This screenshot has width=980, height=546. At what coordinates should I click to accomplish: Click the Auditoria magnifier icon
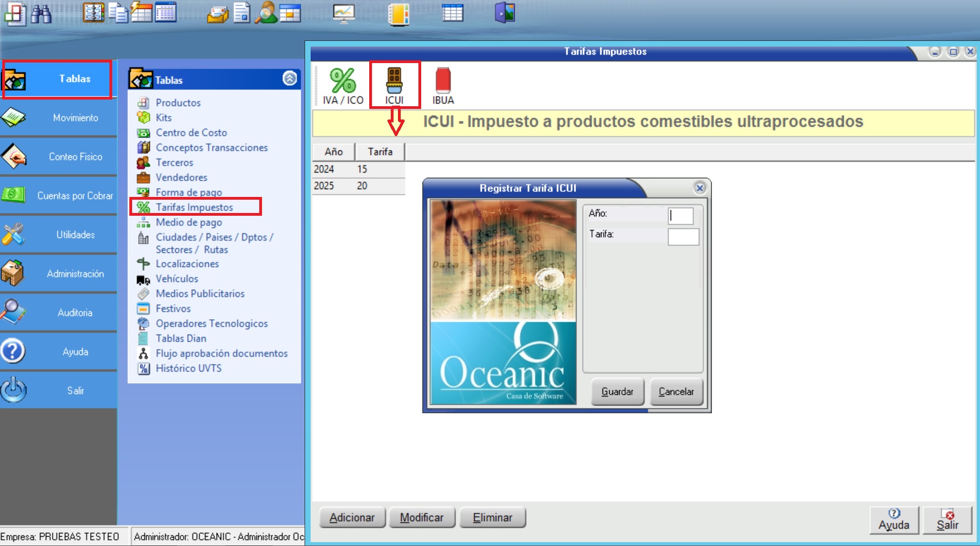pos(14,312)
